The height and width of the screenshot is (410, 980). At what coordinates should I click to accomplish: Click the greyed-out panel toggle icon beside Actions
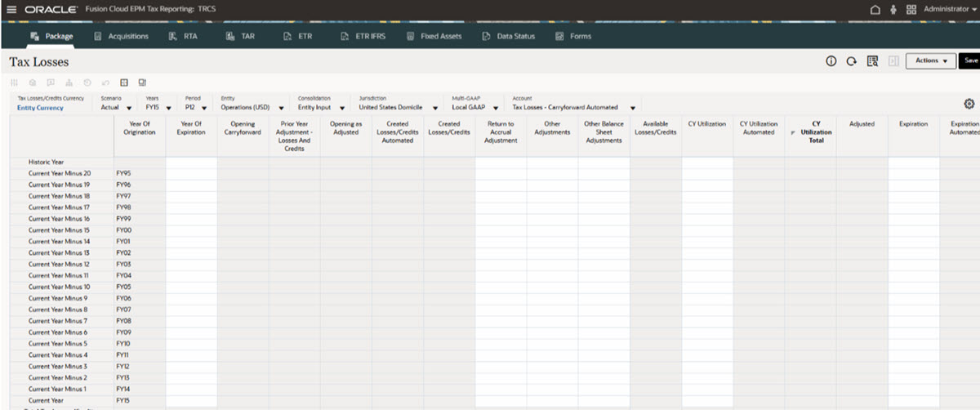(893, 61)
